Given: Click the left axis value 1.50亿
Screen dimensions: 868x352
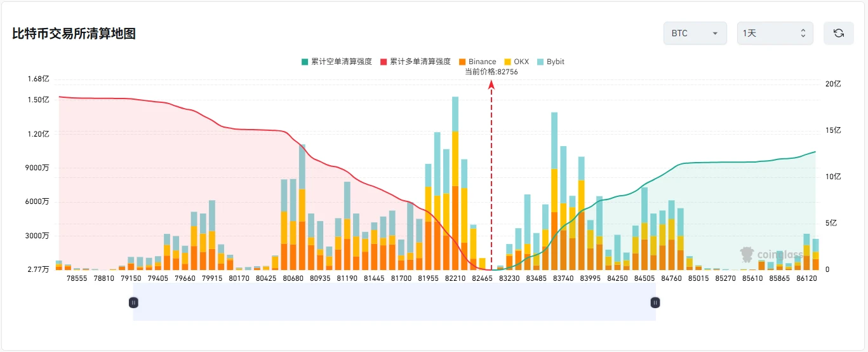Looking at the screenshot, I should pos(38,100).
